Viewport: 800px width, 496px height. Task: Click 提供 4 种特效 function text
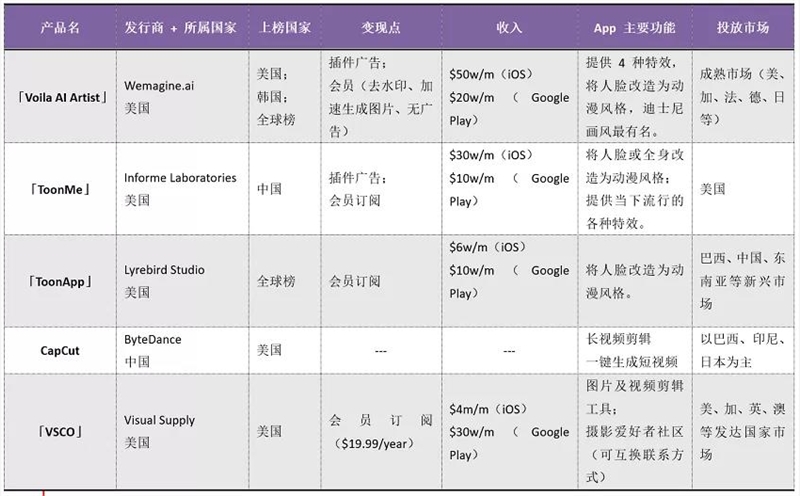pyautogui.click(x=632, y=63)
